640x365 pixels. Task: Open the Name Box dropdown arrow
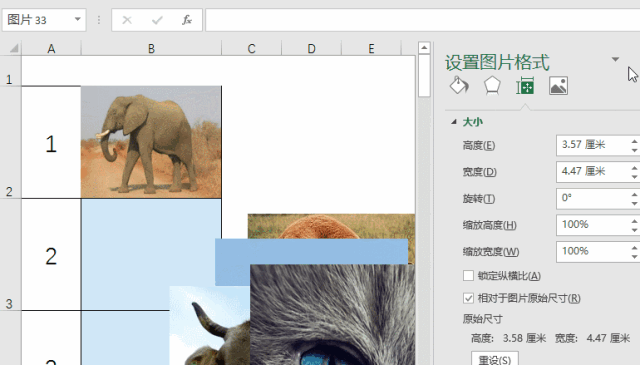click(77, 19)
